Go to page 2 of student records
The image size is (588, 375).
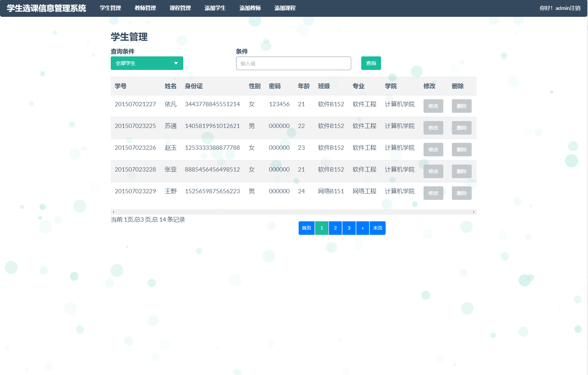335,228
